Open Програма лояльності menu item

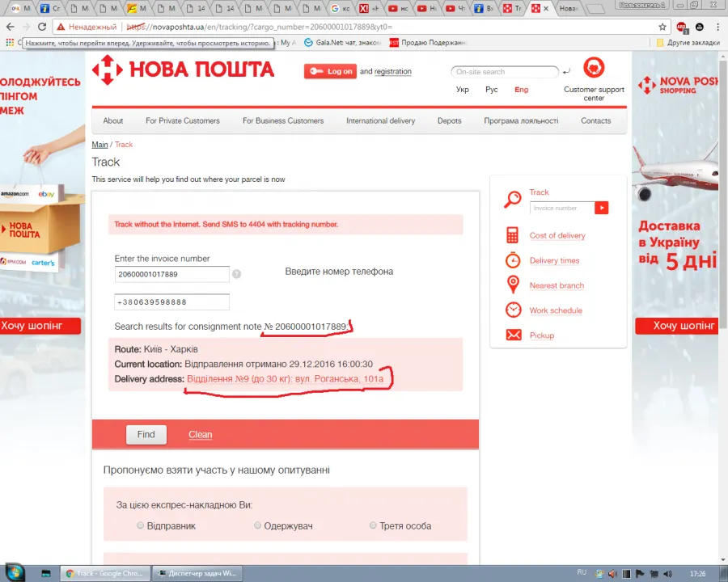[x=521, y=120]
